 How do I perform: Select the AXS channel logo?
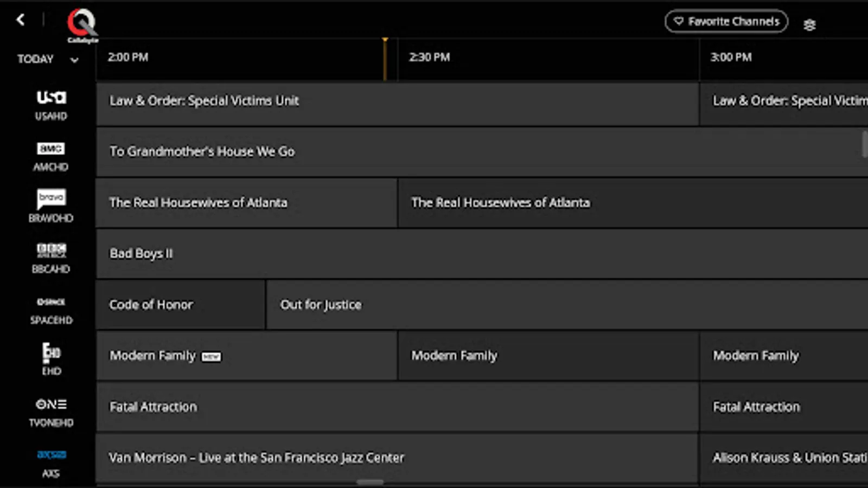pos(51,455)
